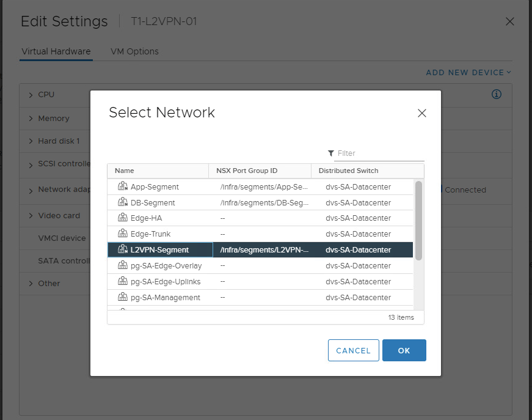Click the Edge-HA network icon
The image size is (532, 420).
[x=122, y=218]
